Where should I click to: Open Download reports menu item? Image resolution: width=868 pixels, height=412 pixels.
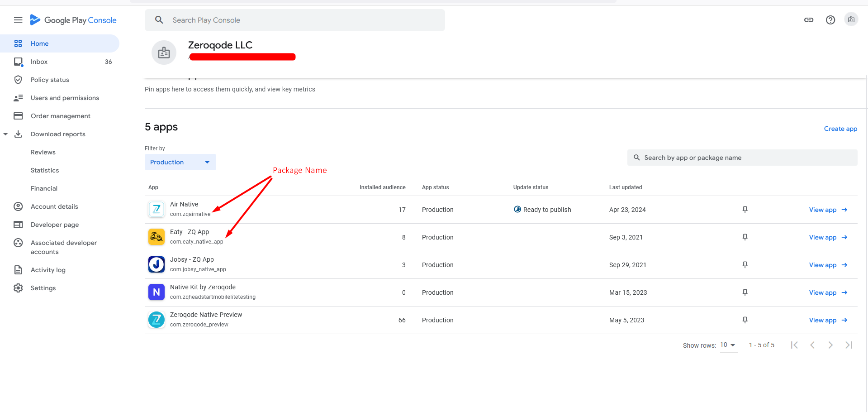[60, 134]
